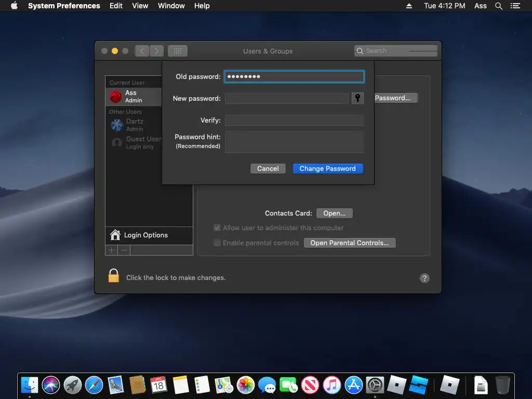The height and width of the screenshot is (399, 532).
Task: Click the Search field in Users & Groups
Action: tap(395, 51)
